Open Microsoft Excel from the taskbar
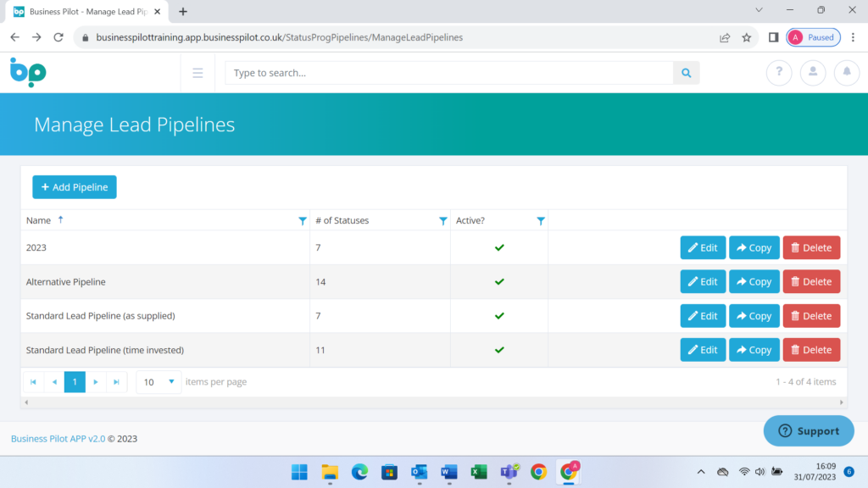868x488 pixels. (479, 472)
